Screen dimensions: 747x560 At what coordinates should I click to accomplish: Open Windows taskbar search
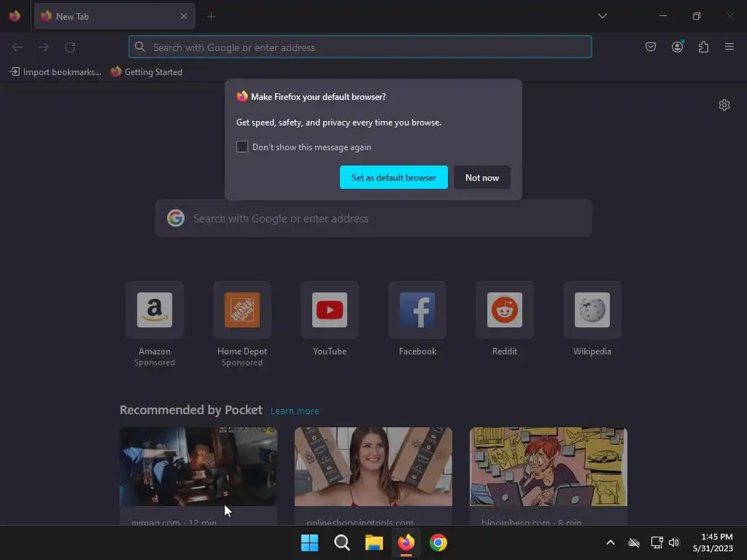[341, 542]
